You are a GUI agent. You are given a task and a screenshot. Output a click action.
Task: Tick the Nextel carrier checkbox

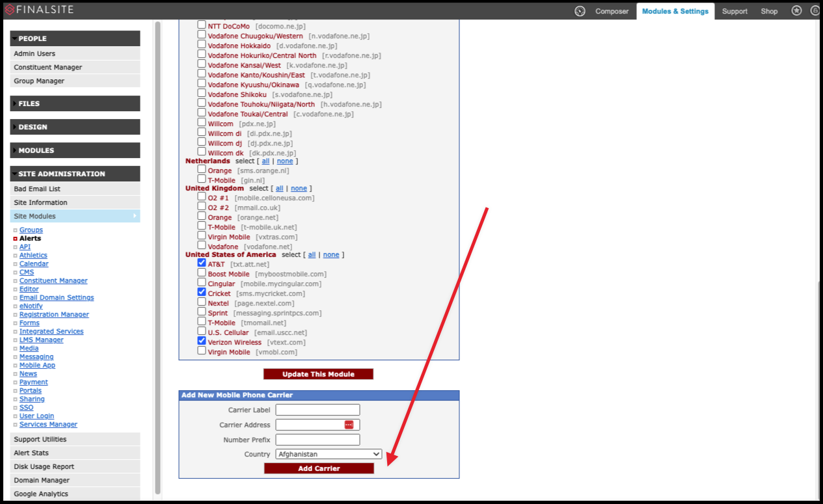click(202, 302)
